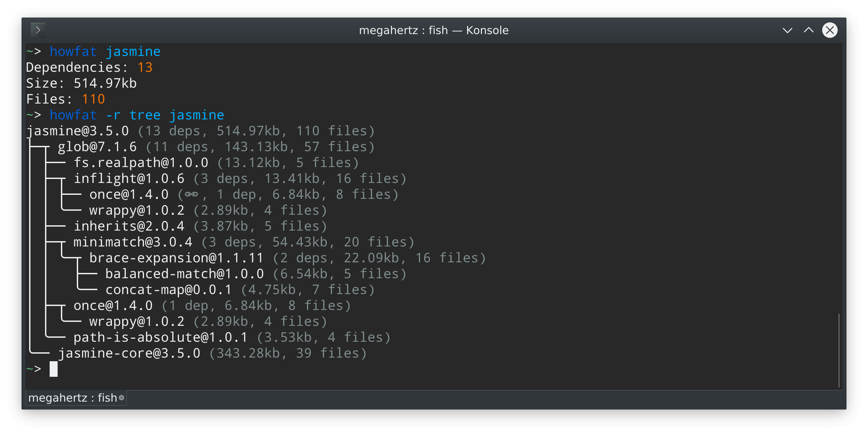868x435 pixels.
Task: Click brace-expansion@1.1.11 in the tree
Action: click(x=176, y=258)
